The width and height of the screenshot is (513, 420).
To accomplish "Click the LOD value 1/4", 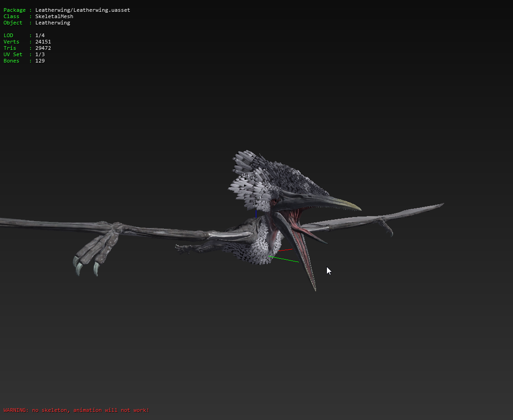I will click(40, 35).
